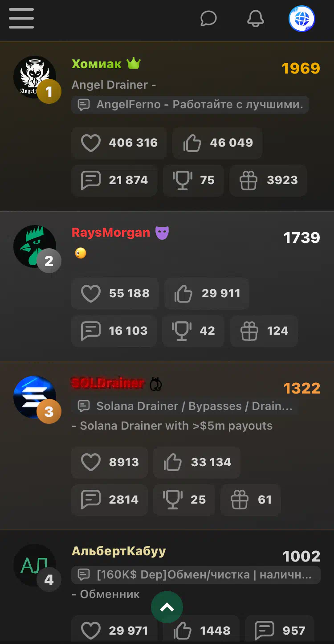Open the Solana Drainer / Bypasses thread link
Viewport: 334px width, 644px height.
click(x=185, y=406)
